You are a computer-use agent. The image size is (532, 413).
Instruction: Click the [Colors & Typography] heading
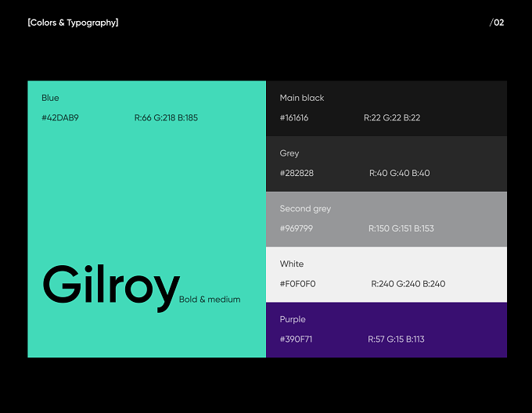click(x=73, y=23)
